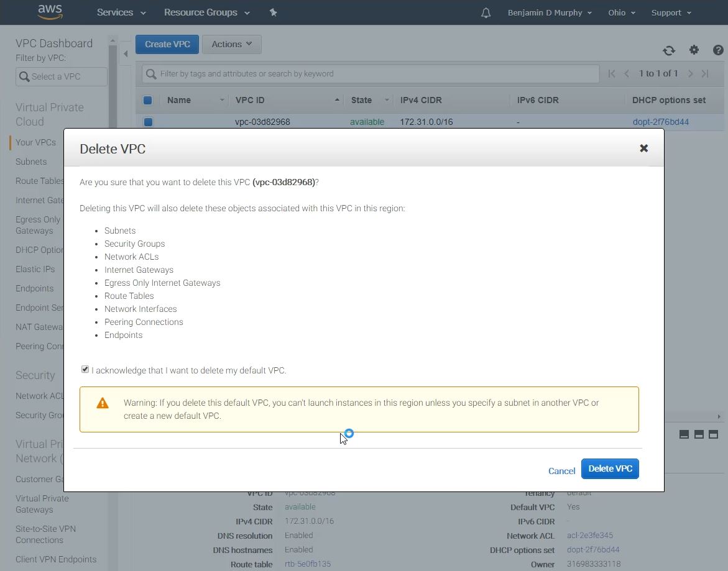The height and width of the screenshot is (571, 728).
Task: Open Client VPN Endpoints in sidebar
Action: click(x=56, y=559)
